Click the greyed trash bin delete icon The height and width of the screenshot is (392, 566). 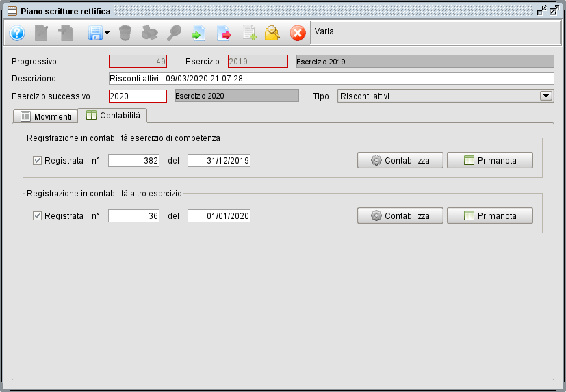click(x=125, y=34)
